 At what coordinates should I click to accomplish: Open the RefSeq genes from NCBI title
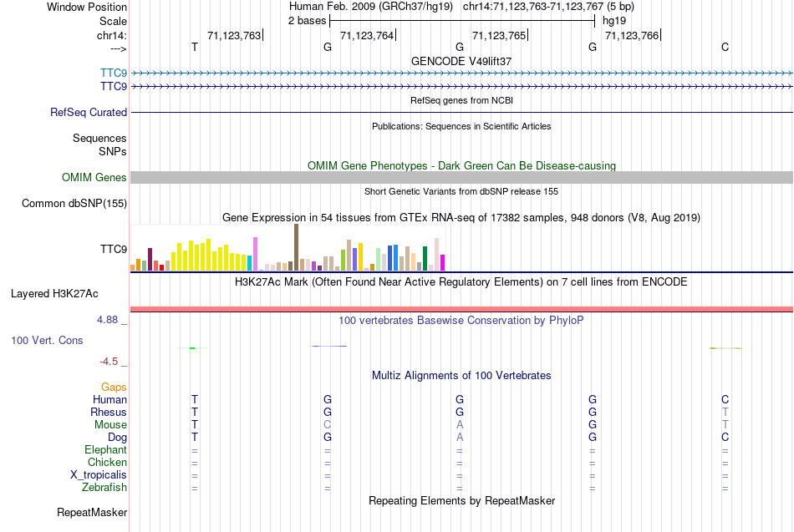[461, 100]
